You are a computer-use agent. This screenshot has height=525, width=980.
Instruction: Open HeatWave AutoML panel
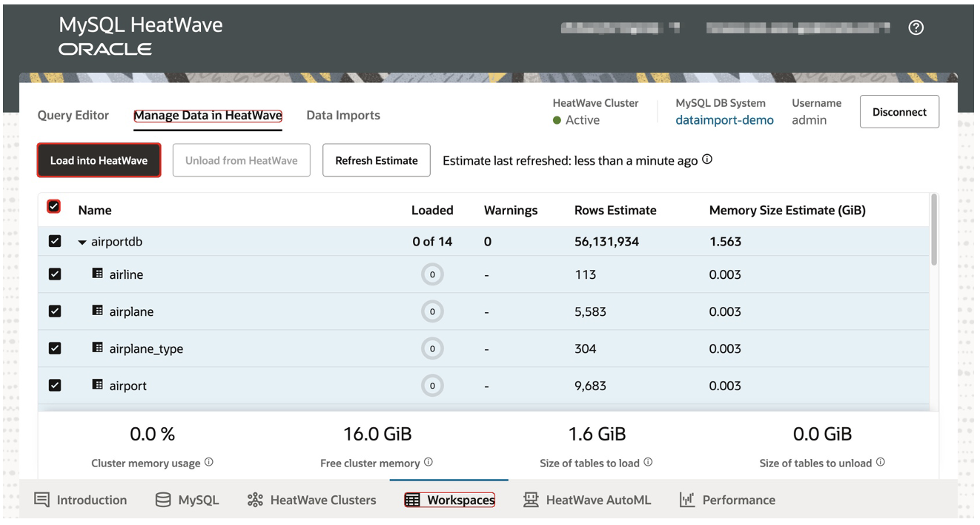pyautogui.click(x=531, y=500)
